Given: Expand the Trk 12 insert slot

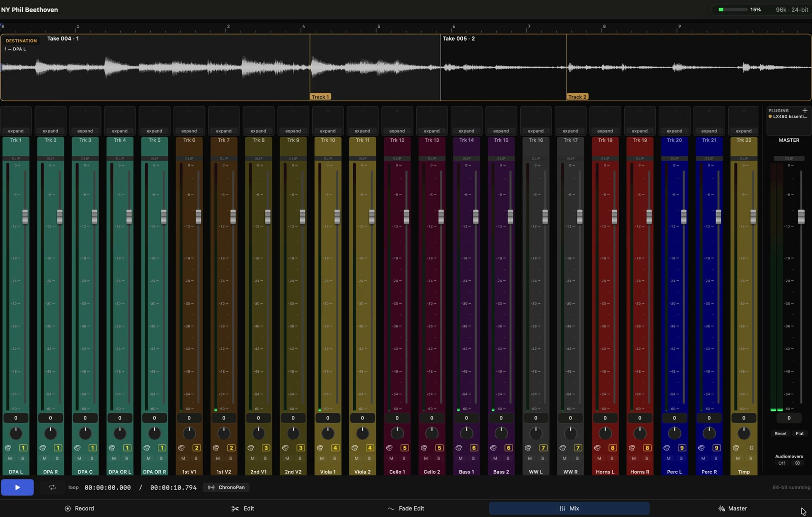Looking at the screenshot, I should pyautogui.click(x=397, y=131).
